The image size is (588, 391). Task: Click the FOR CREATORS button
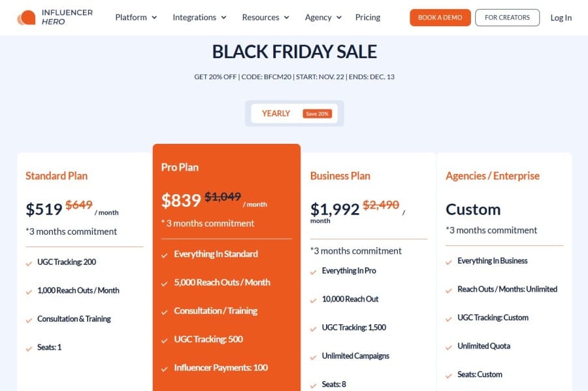tap(507, 18)
